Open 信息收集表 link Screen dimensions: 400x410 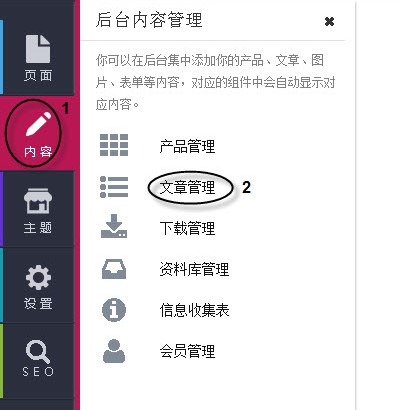[x=194, y=310]
